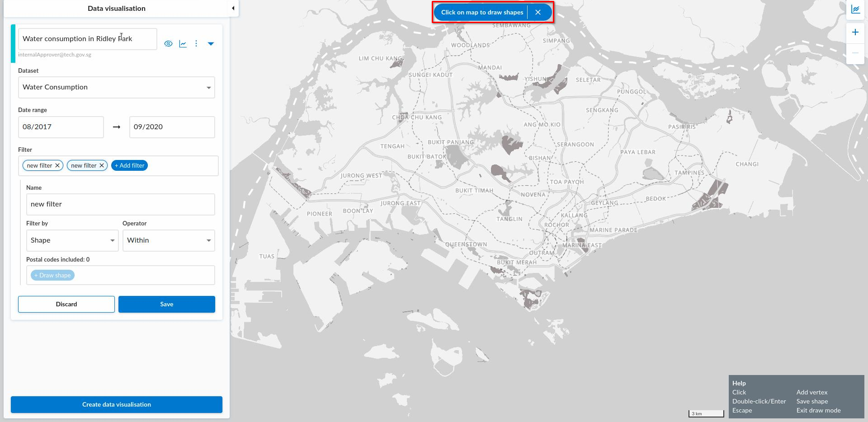Click the '+ Draw shape' button
This screenshot has width=868, height=422.
pyautogui.click(x=52, y=275)
